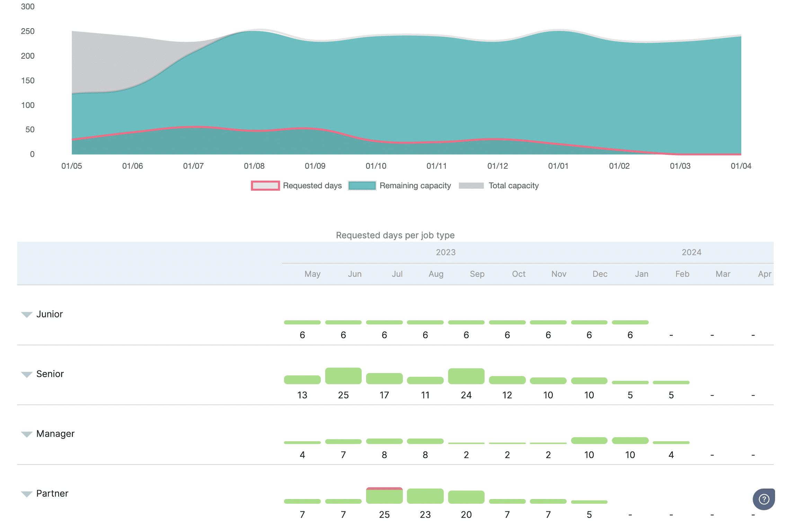
Task: Click Senior September bar showing 24
Action: (466, 376)
